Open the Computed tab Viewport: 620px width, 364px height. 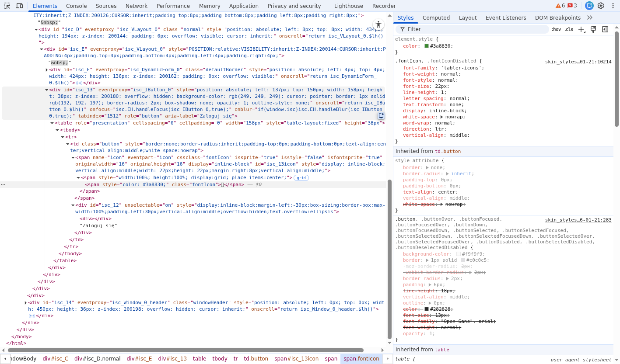tap(436, 18)
